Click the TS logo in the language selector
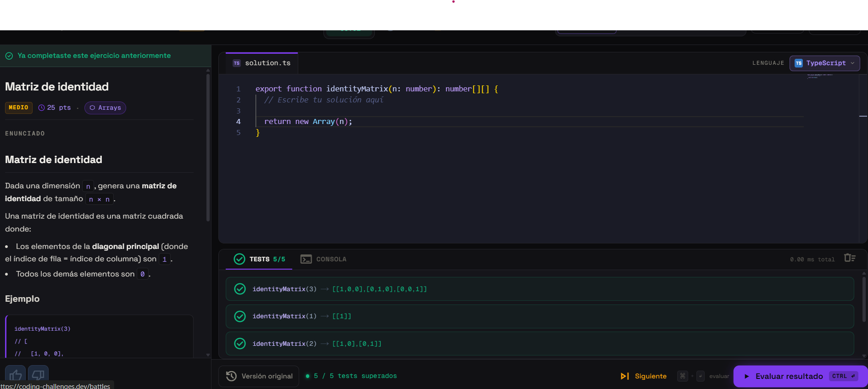This screenshot has width=868, height=389. point(799,63)
